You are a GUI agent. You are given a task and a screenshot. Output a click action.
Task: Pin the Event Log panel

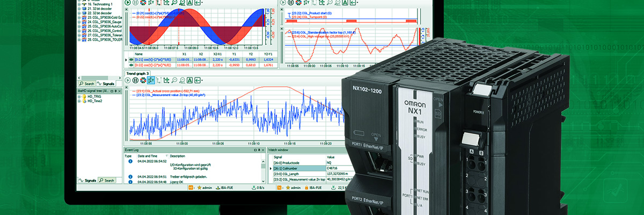(259, 150)
